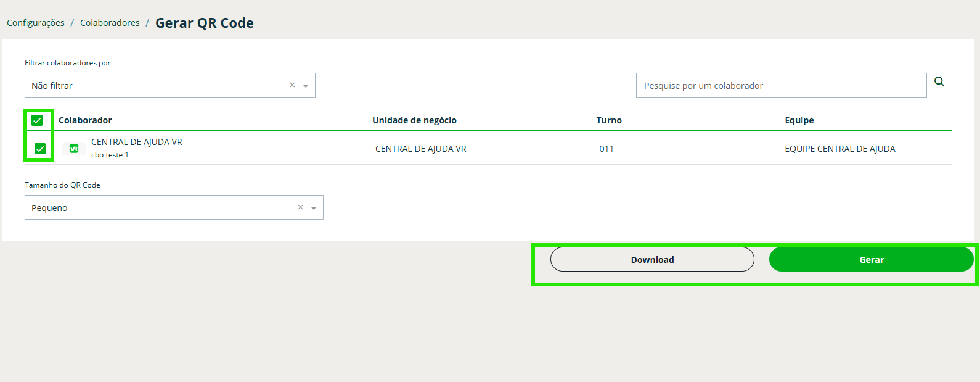Click the green Gerar button
The width and height of the screenshot is (980, 382).
click(871, 260)
